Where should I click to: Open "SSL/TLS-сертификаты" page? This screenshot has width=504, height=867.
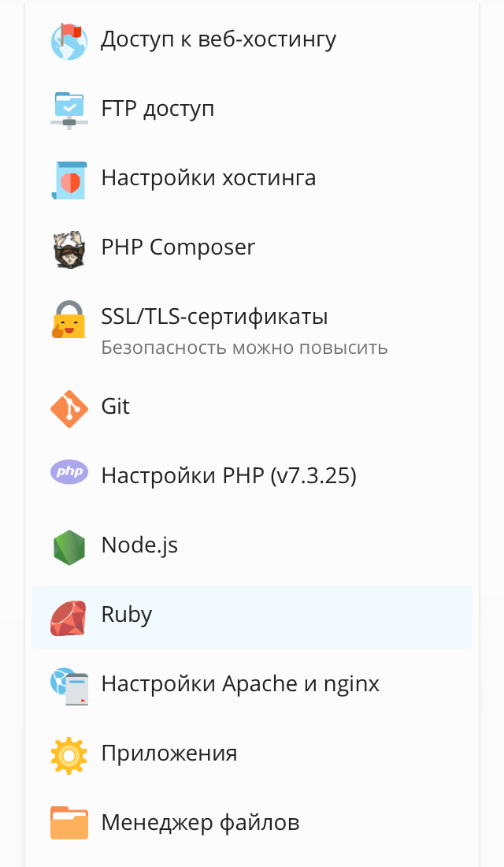tap(214, 317)
